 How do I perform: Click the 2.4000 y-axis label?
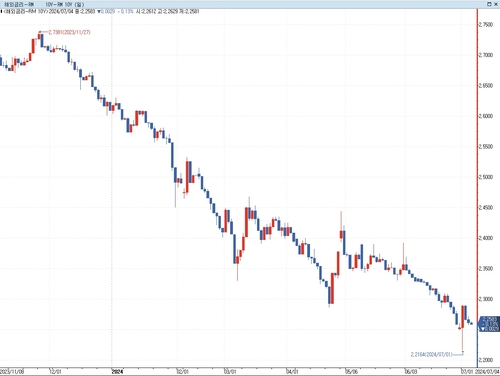pyautogui.click(x=486, y=238)
